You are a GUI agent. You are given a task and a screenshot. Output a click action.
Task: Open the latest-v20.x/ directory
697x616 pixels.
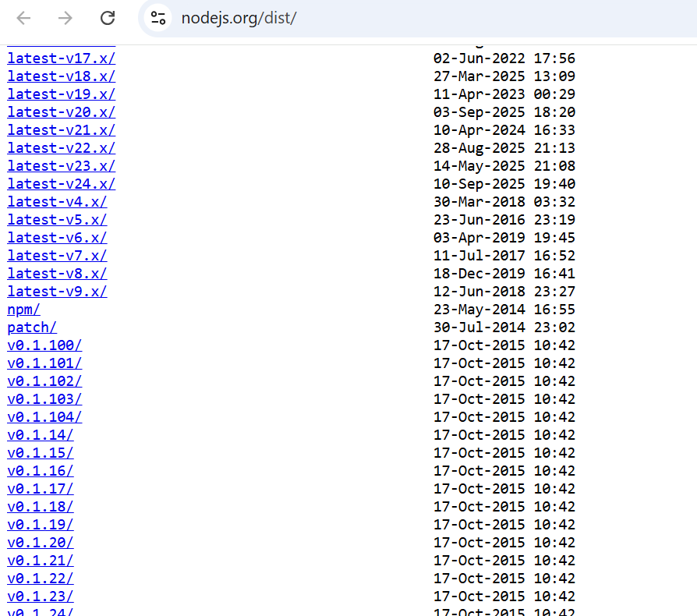(x=62, y=112)
